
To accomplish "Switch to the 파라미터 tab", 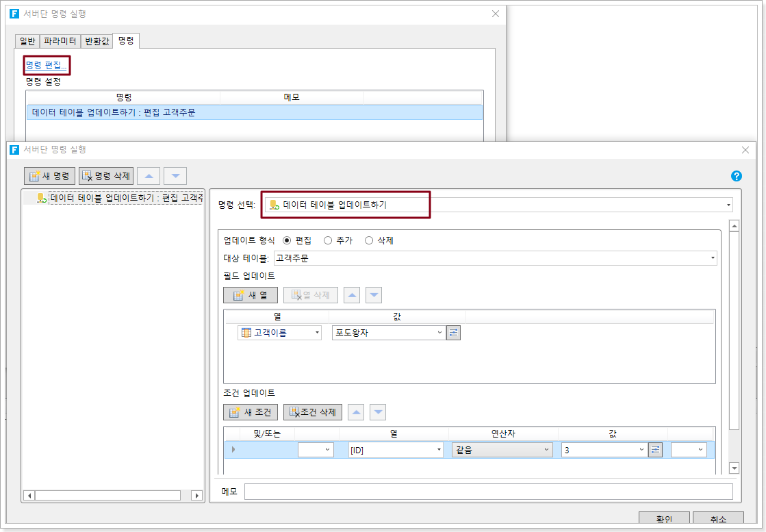I will coord(60,41).
